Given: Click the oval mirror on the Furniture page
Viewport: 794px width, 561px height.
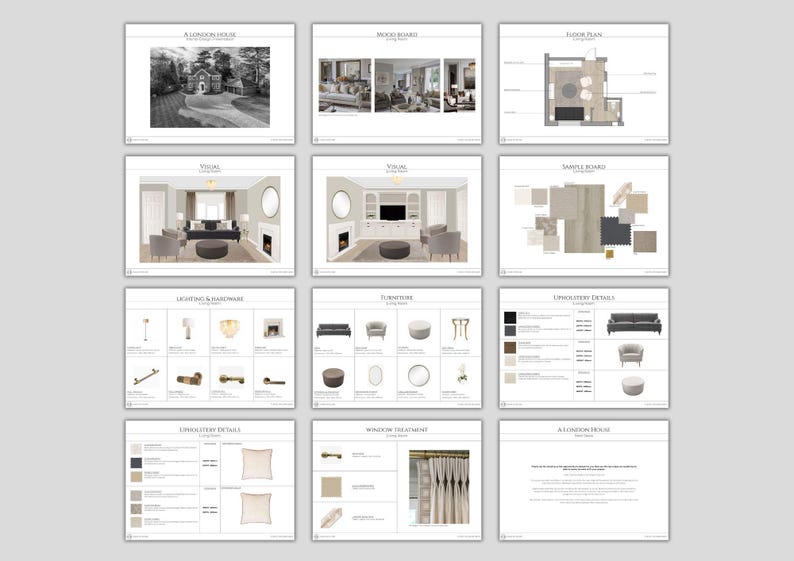Looking at the screenshot, I should point(375,376).
